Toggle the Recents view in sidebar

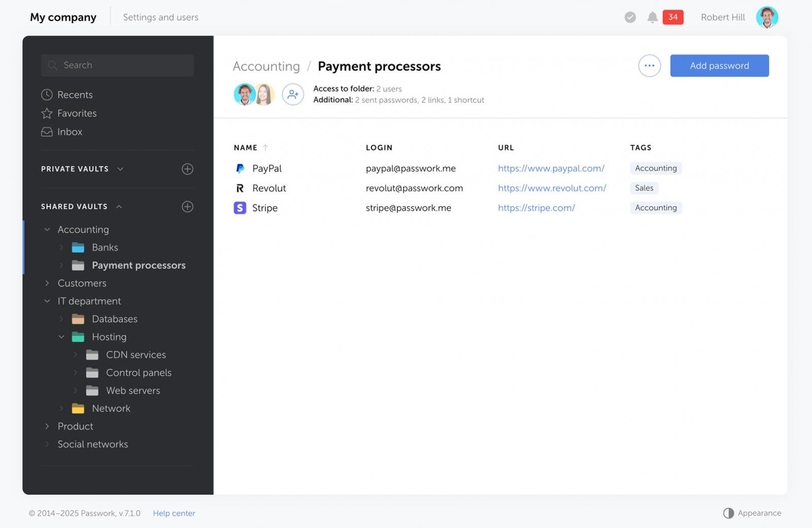47,94
